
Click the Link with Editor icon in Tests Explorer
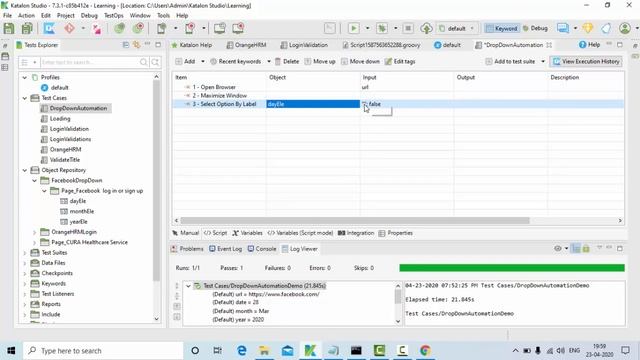(x=136, y=45)
